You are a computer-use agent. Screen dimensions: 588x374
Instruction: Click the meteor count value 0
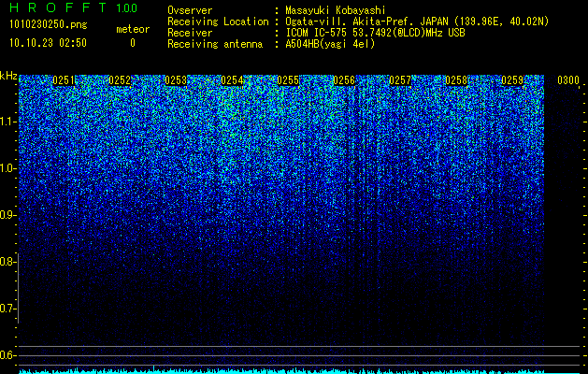tap(133, 43)
